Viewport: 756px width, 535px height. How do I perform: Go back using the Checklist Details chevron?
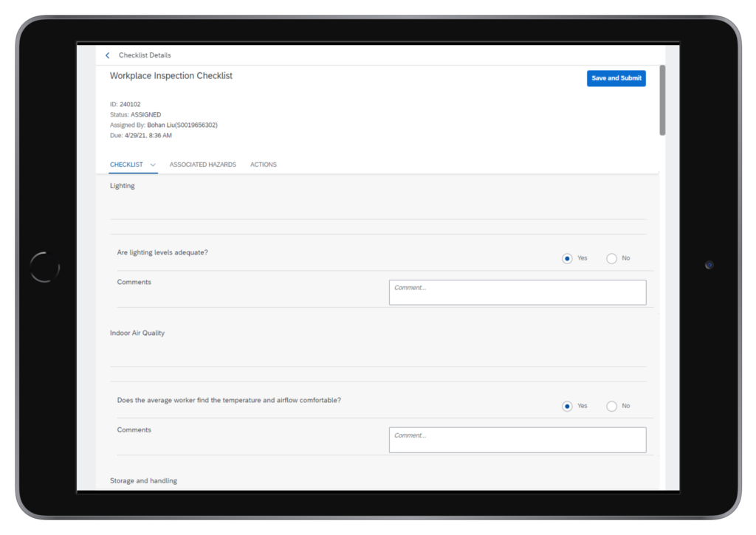107,55
